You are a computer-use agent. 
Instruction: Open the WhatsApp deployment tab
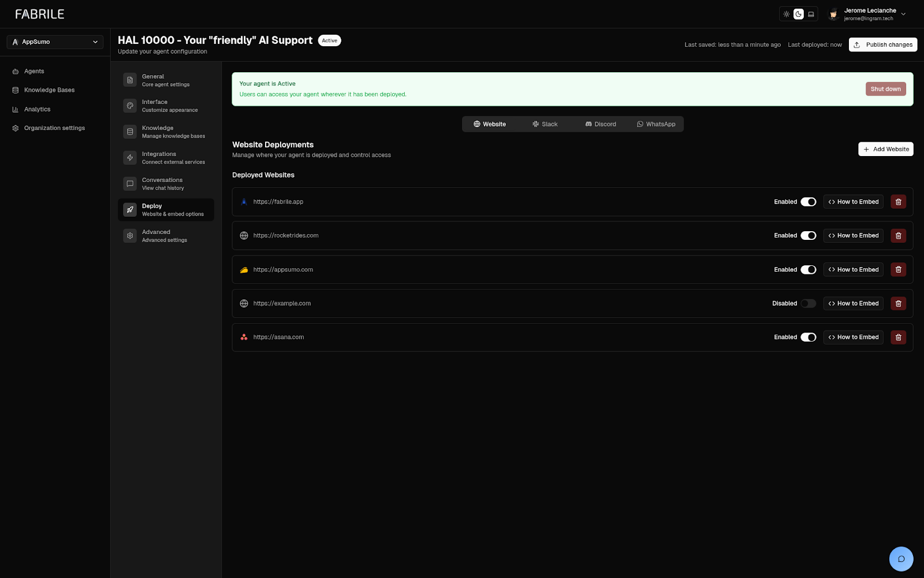[657, 124]
